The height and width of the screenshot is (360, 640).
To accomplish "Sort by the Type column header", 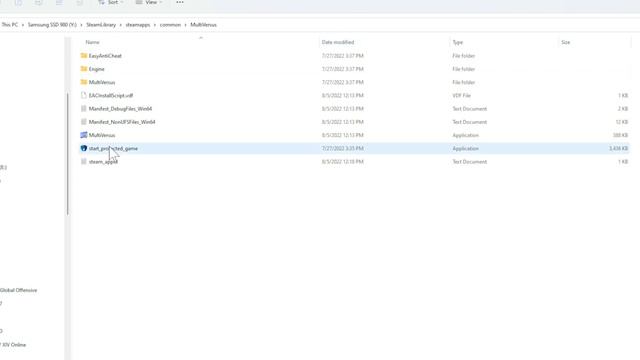I will pyautogui.click(x=458, y=42).
